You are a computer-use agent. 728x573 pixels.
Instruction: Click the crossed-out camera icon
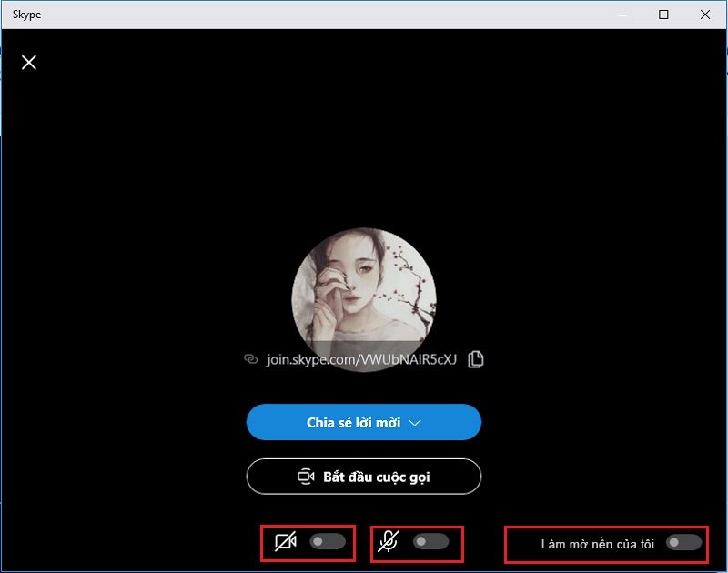[x=288, y=543]
